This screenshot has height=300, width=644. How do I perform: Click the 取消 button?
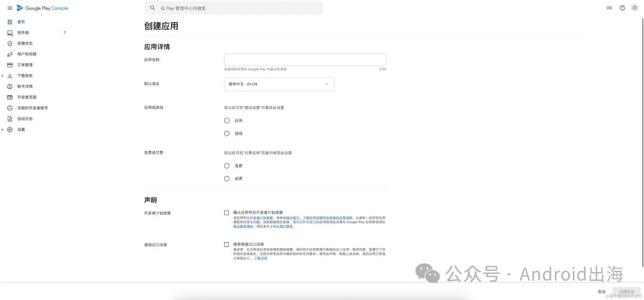(x=602, y=292)
